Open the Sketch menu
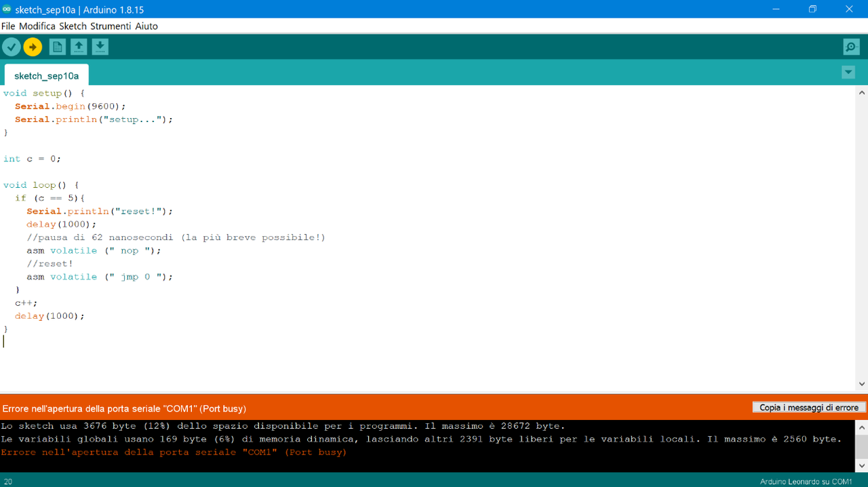 (73, 26)
